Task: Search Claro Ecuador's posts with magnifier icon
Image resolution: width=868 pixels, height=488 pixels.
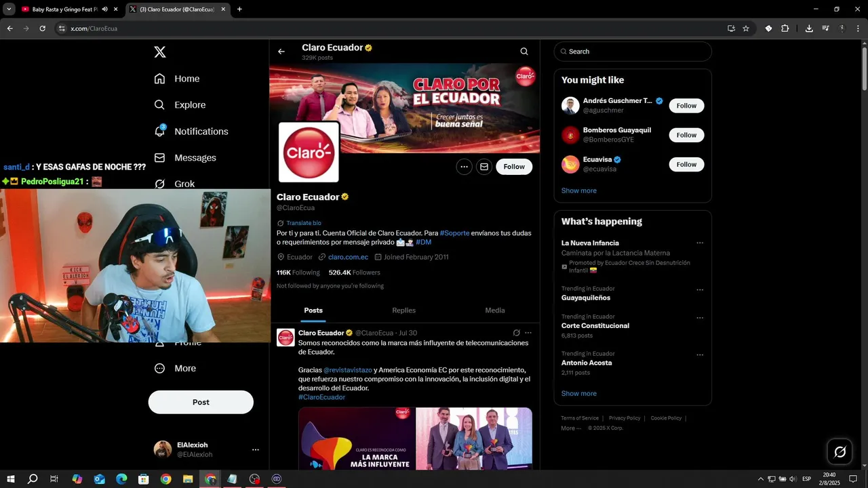Action: 524,52
